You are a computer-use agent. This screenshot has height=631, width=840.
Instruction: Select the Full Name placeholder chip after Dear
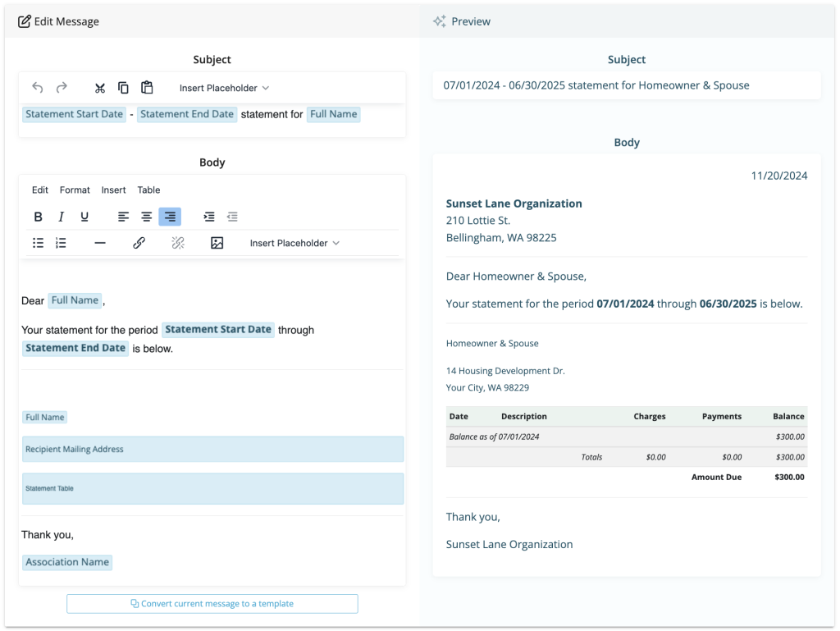(75, 300)
